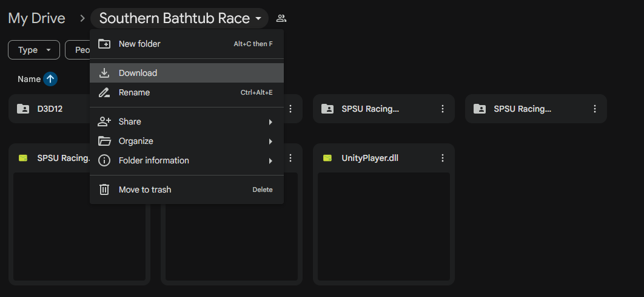
Task: Open the Type filter dropdown
Action: point(33,50)
